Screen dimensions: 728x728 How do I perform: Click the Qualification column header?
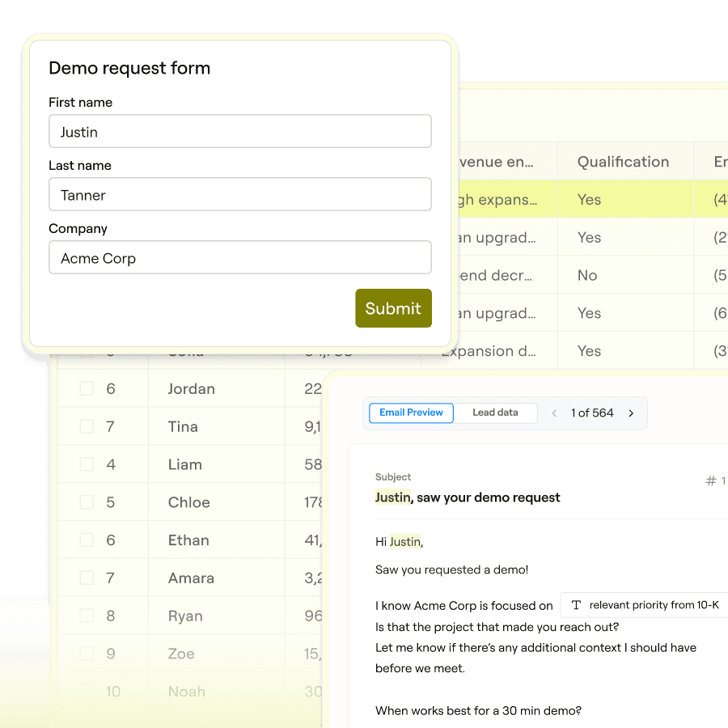click(x=625, y=162)
